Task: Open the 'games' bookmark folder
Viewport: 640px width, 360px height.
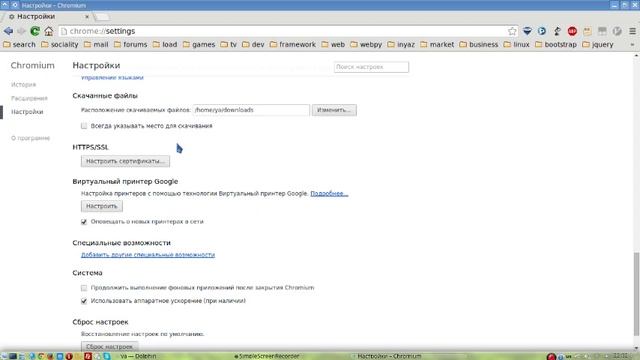Action: (199, 44)
